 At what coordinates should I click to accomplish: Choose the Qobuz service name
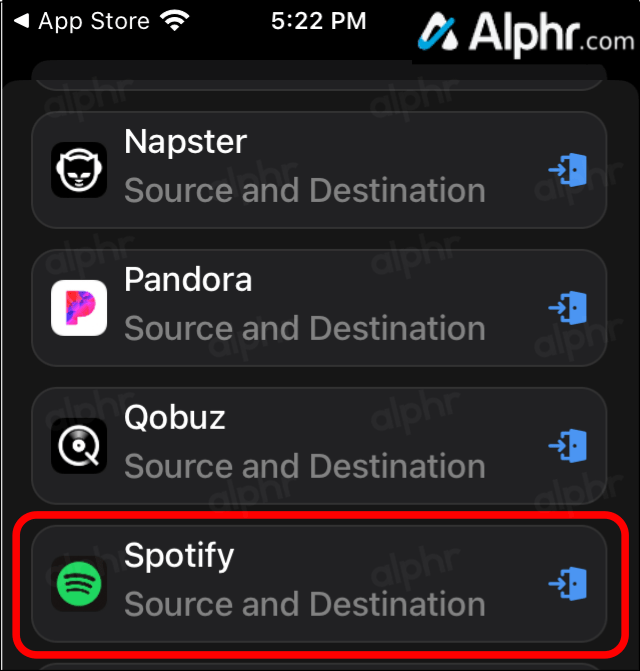click(175, 417)
